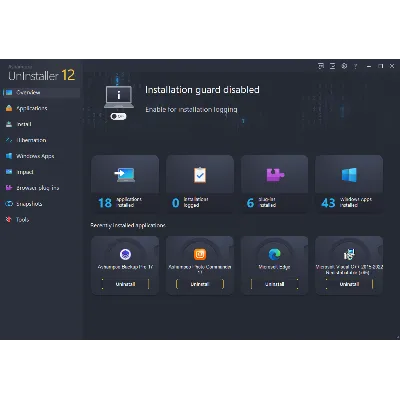The image size is (400, 400).
Task: Close the UnInstaller window
Action: pyautogui.click(x=392, y=66)
